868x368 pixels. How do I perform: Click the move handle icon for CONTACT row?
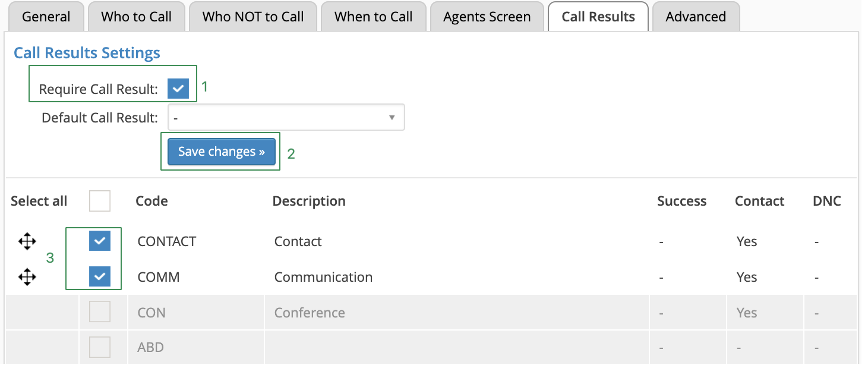pos(27,241)
